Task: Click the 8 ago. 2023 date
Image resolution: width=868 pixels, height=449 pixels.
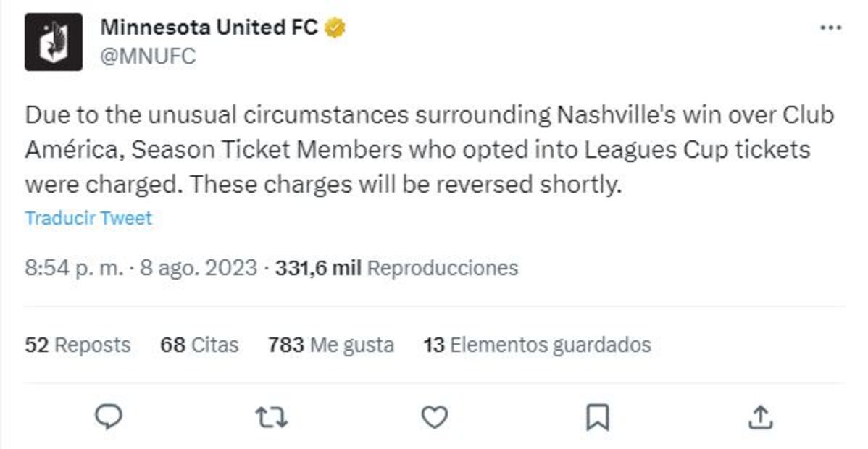Action: 199,269
